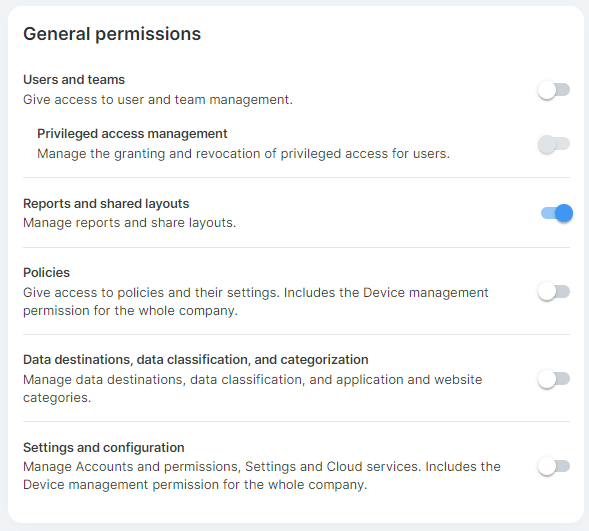Switch on Settings and configuration permission

(554, 466)
